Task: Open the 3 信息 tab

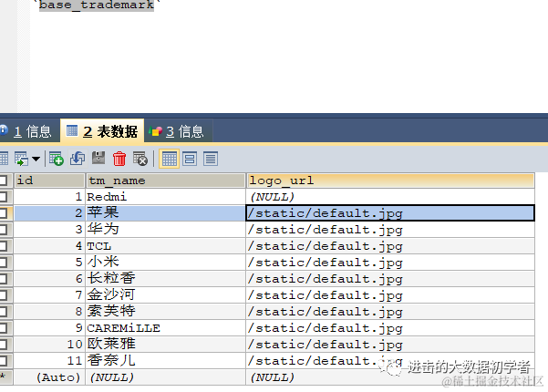Action: tap(178, 131)
